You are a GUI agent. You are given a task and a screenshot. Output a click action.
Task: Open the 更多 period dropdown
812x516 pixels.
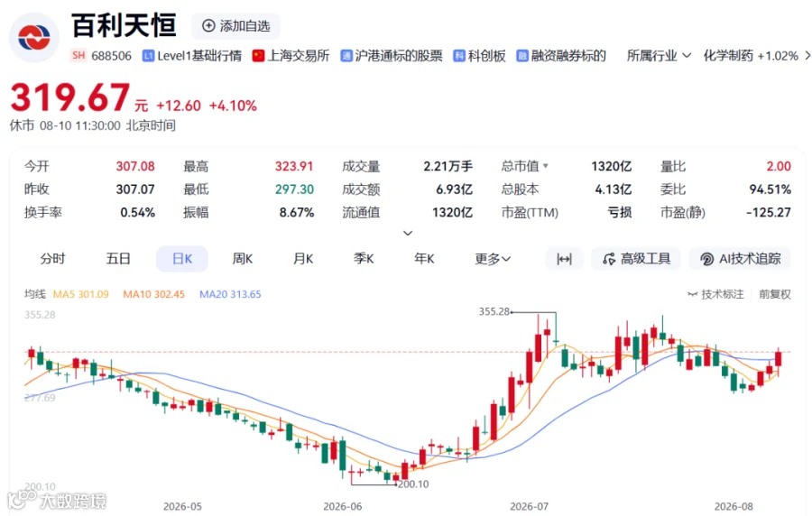pos(493,259)
